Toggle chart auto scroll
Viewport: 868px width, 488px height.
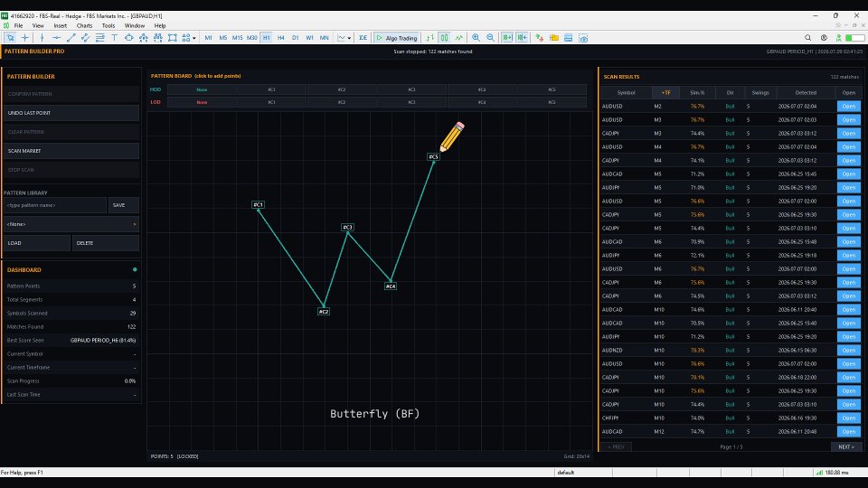507,38
